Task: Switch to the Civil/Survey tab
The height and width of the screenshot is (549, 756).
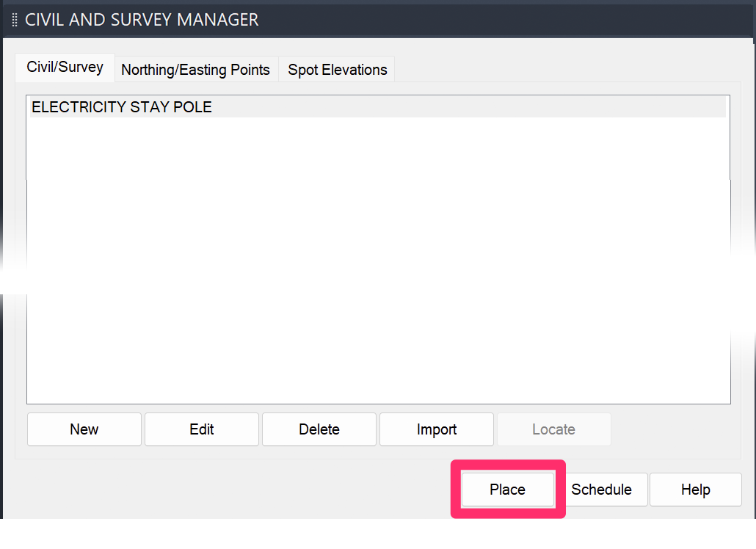Action: click(65, 68)
